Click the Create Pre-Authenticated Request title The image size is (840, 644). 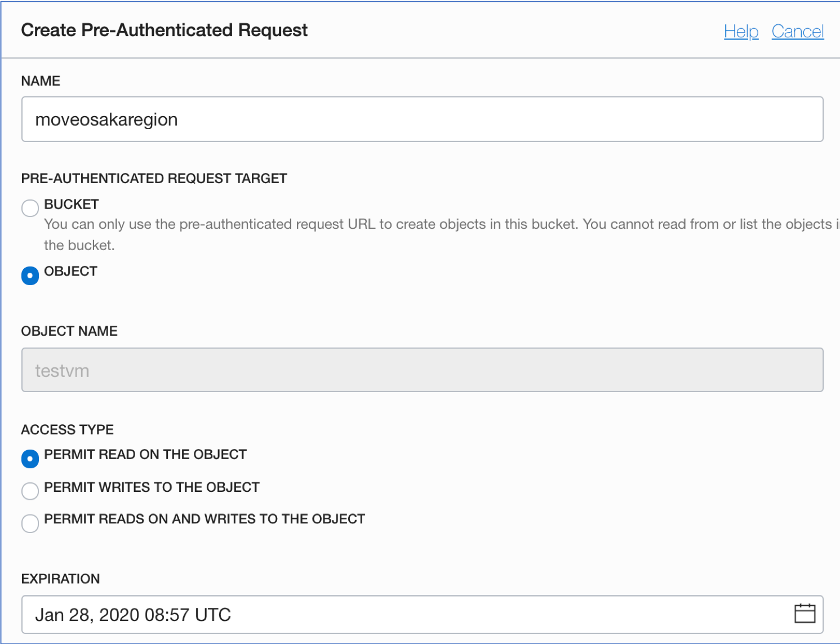pyautogui.click(x=165, y=30)
